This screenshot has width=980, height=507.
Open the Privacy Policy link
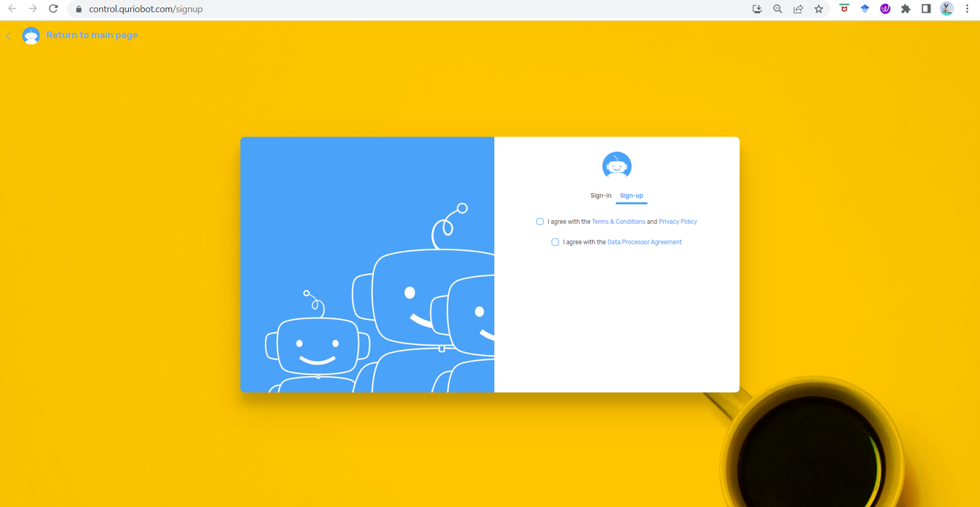click(x=678, y=222)
